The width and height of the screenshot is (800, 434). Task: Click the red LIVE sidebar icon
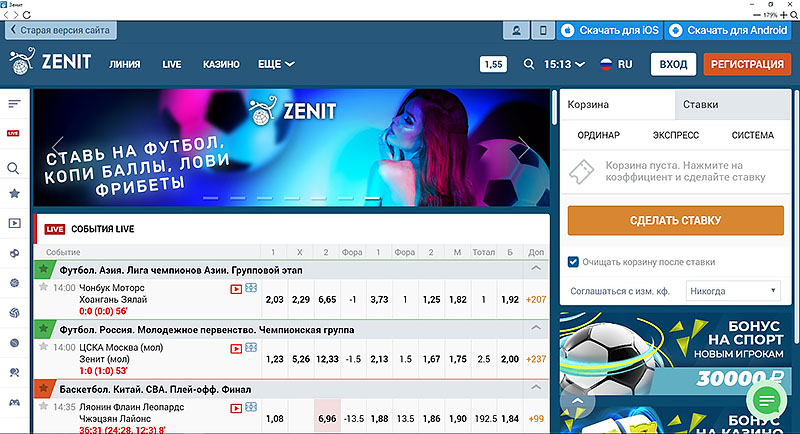click(x=13, y=134)
